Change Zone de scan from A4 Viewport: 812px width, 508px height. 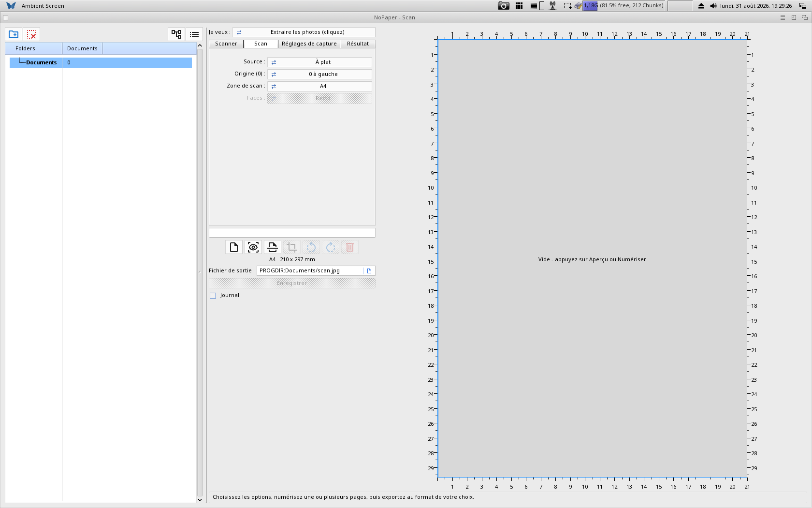tap(319, 86)
